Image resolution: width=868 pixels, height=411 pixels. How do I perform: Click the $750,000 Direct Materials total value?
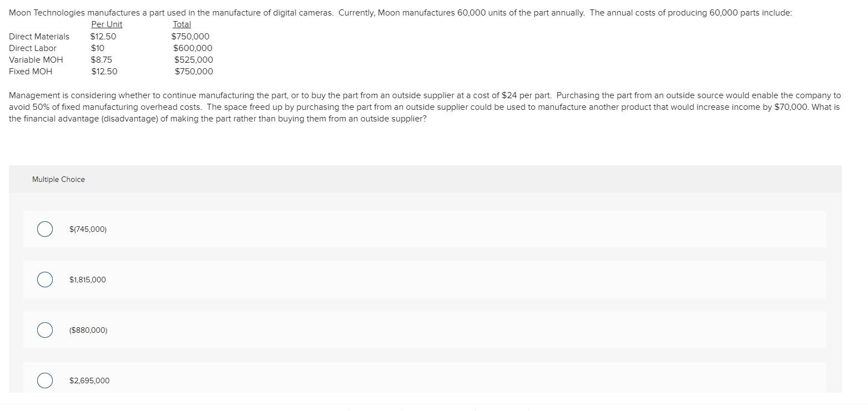pyautogui.click(x=190, y=36)
